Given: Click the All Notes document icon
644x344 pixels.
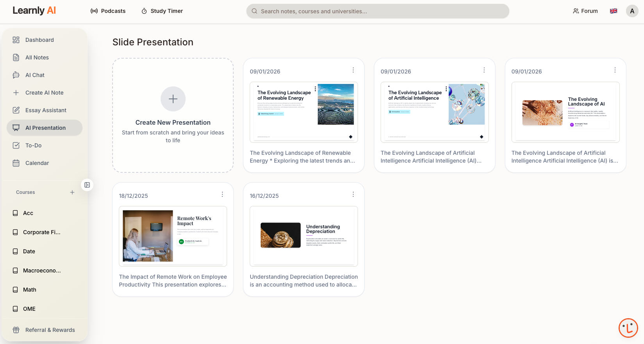Looking at the screenshot, I should point(16,57).
